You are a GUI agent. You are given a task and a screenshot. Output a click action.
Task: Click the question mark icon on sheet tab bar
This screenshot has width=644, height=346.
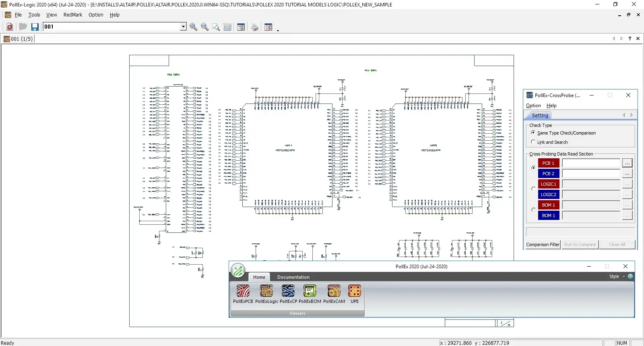[x=630, y=39]
